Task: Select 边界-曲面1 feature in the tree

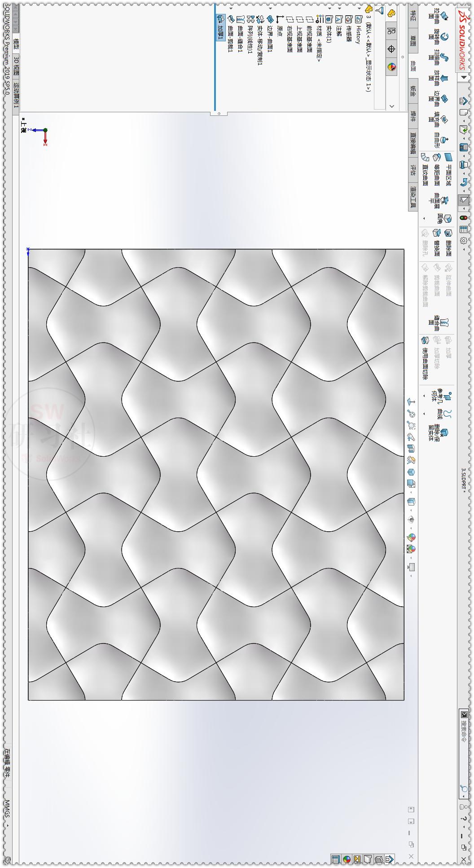Action: [x=270, y=33]
